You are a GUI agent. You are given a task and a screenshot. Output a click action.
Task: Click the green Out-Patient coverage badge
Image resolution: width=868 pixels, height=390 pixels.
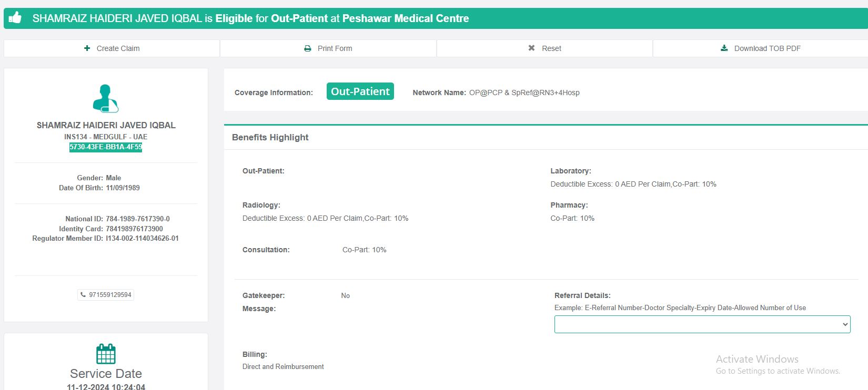point(360,91)
